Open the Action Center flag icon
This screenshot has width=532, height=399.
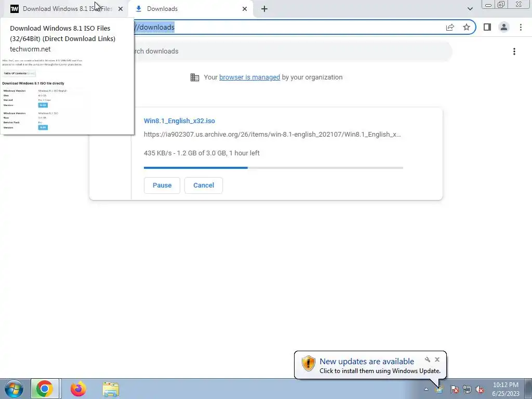point(454,390)
